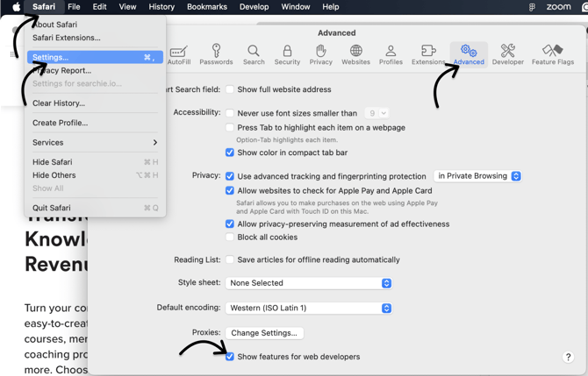Image resolution: width=588 pixels, height=376 pixels.
Task: Toggle Show full website address checkbox
Action: click(x=230, y=89)
